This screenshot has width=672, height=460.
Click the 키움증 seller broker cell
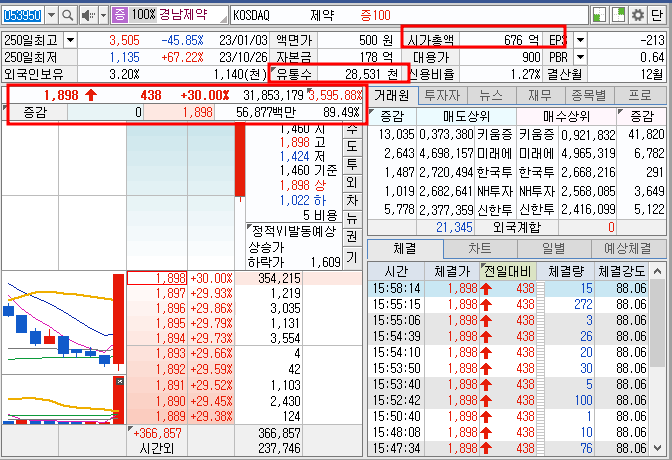point(495,135)
